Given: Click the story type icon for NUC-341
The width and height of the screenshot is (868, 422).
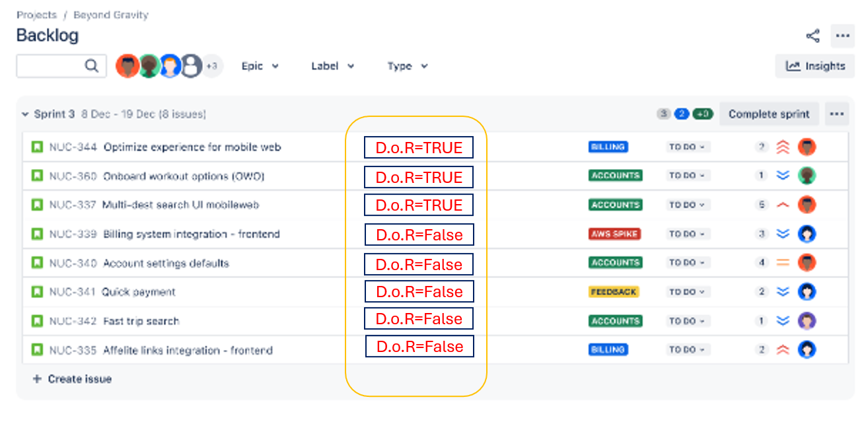Looking at the screenshot, I should click(x=37, y=292).
